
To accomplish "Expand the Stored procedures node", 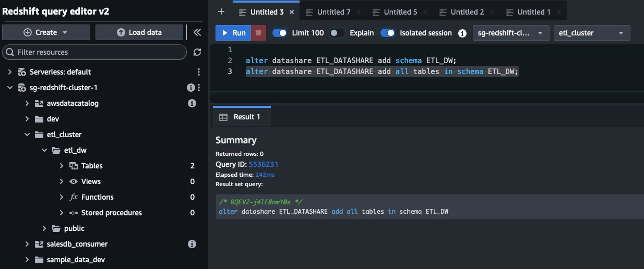I will (62, 213).
